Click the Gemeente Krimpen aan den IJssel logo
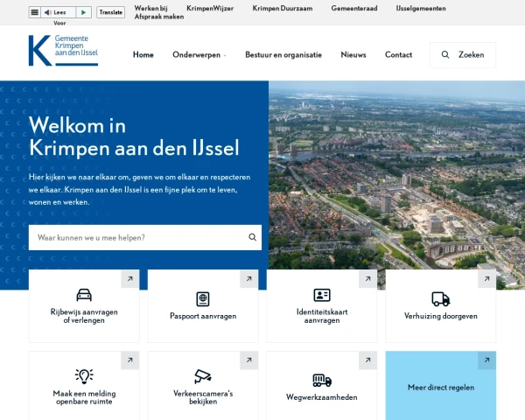 (63, 51)
